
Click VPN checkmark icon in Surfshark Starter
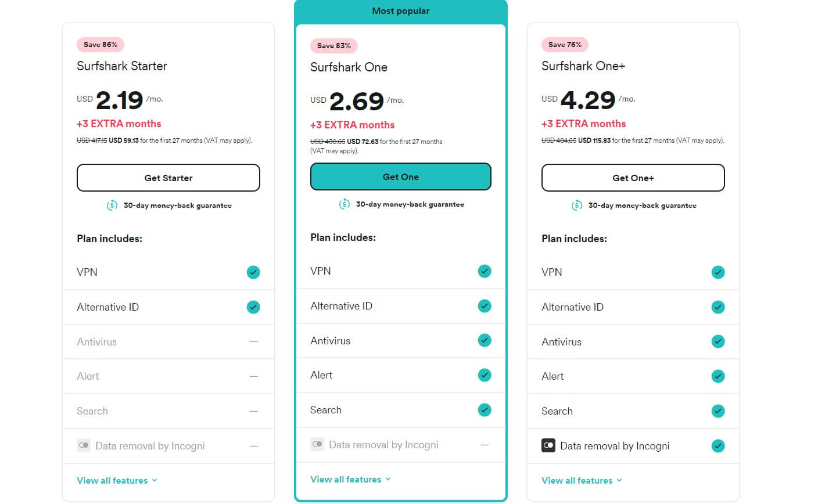[x=253, y=272]
